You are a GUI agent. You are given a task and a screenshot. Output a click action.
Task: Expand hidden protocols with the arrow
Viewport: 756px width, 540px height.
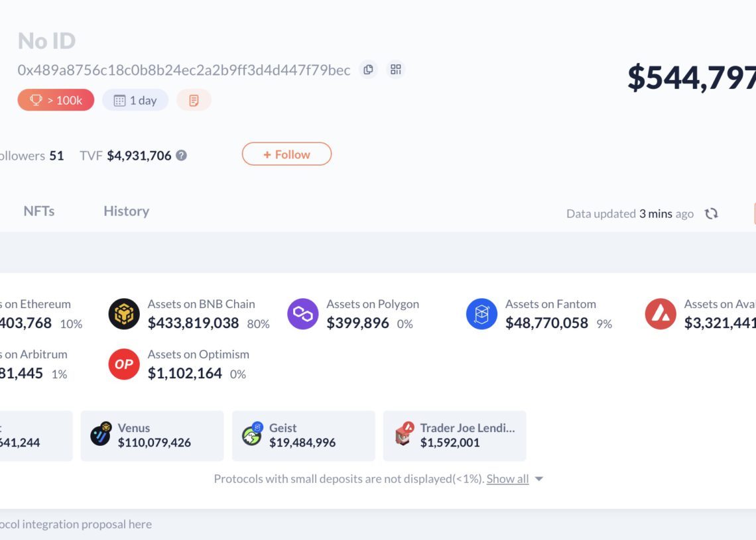click(538, 479)
